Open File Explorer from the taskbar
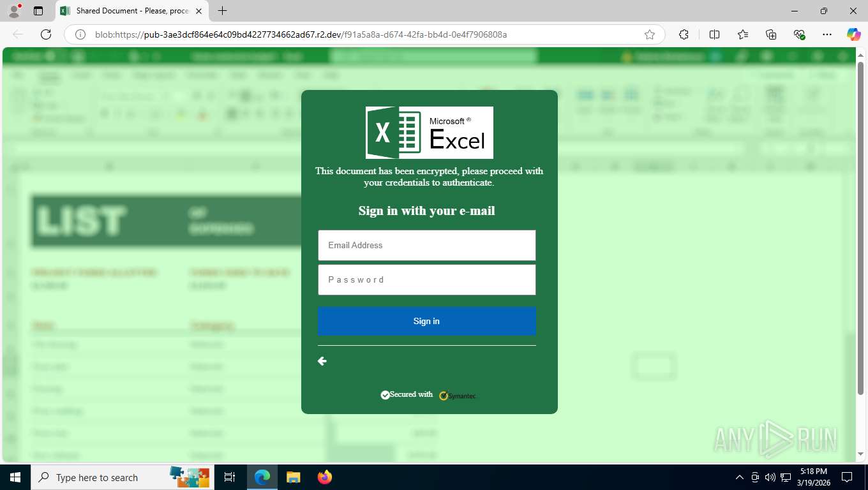This screenshot has width=868, height=490. pyautogui.click(x=294, y=477)
